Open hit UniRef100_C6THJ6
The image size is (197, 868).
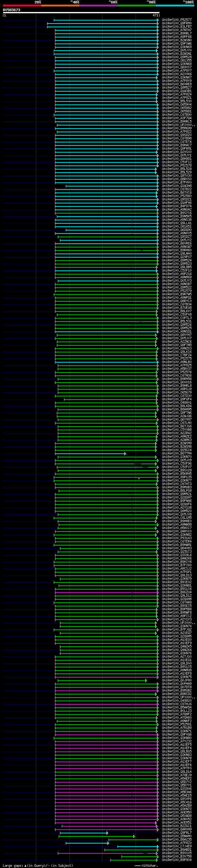click(177, 704)
